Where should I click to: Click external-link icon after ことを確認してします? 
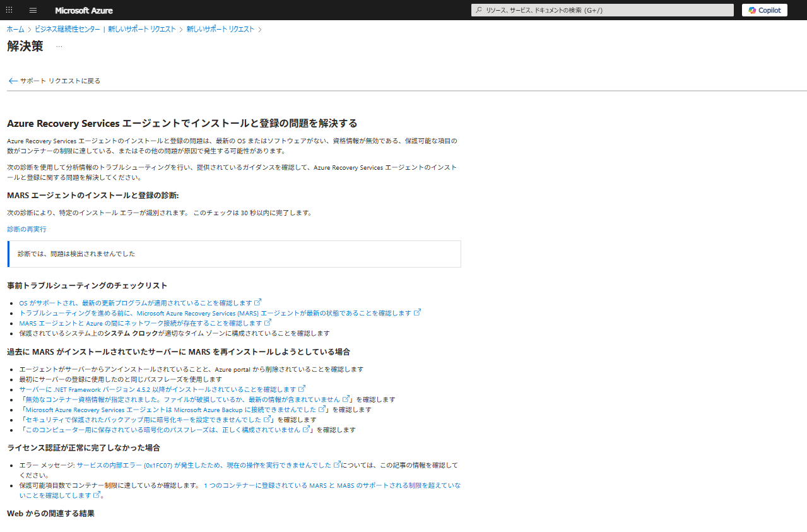97,495
